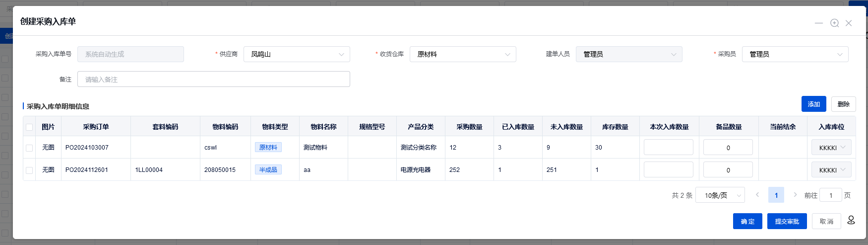
Task: Click the 套料编码 cell 1LL00004
Action: tap(149, 170)
